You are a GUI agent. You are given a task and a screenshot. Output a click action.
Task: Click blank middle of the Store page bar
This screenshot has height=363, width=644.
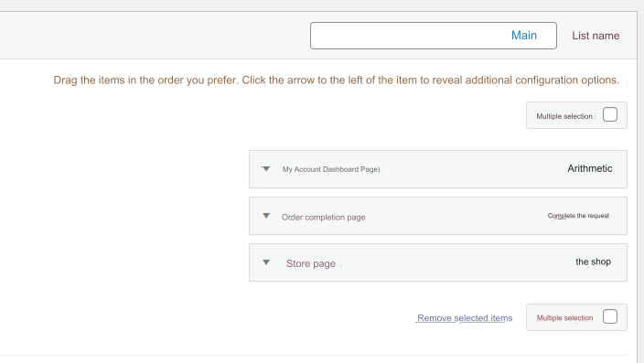click(456, 262)
